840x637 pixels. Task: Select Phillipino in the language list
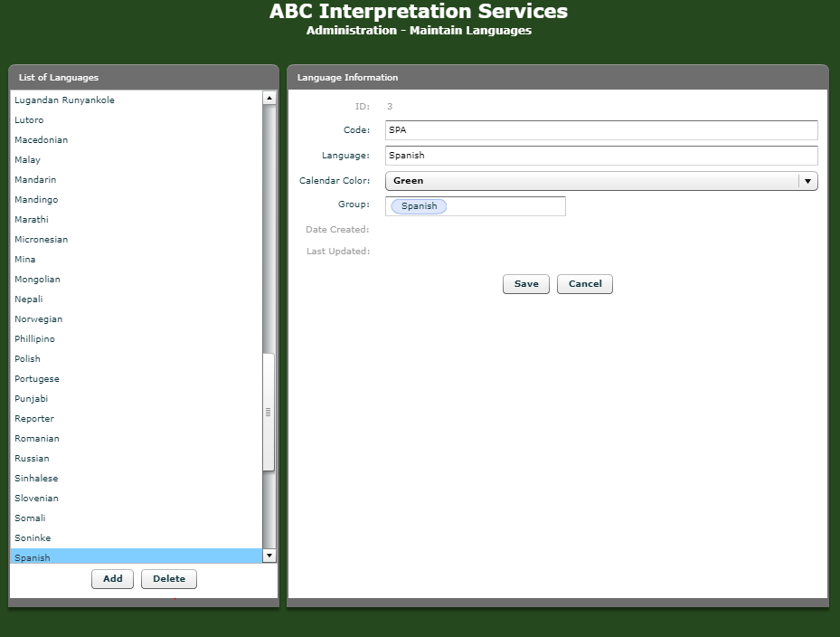[137, 339]
